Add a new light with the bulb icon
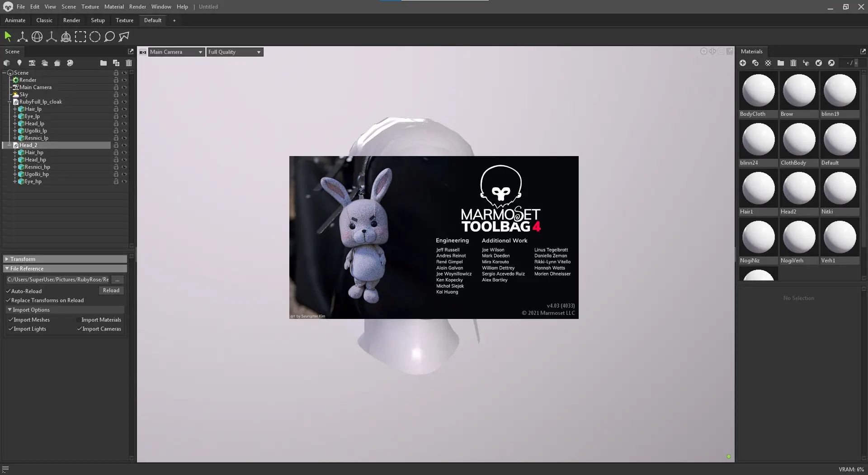868x475 pixels. point(19,63)
